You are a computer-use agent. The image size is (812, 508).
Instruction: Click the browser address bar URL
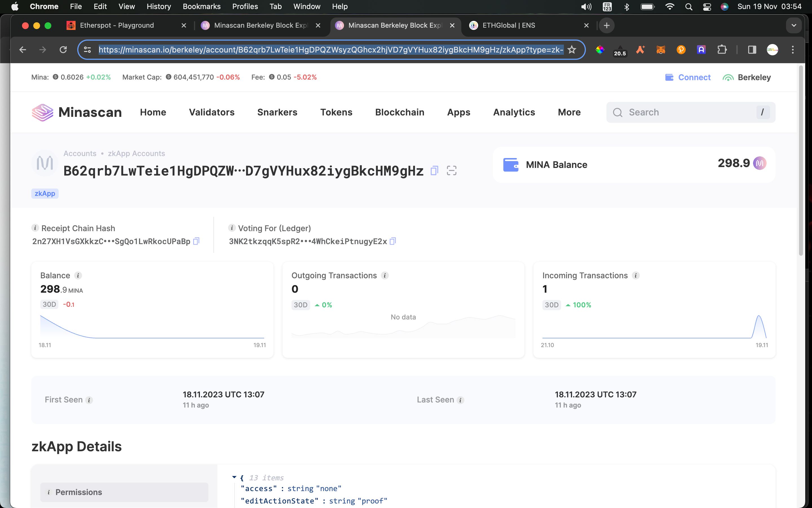click(330, 50)
